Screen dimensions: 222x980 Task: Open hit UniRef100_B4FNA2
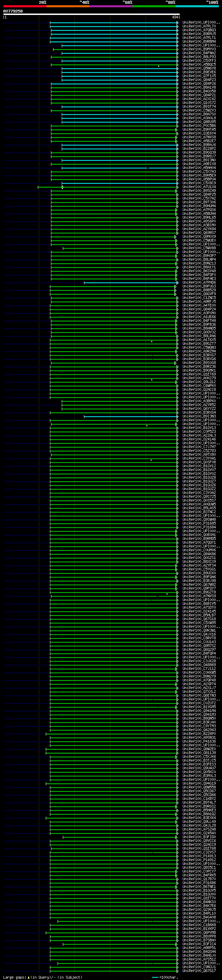click(199, 53)
